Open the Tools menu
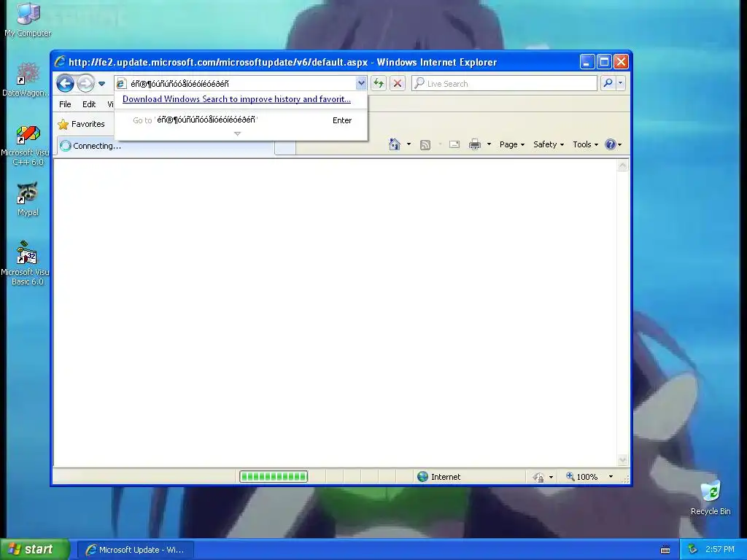Image resolution: width=747 pixels, height=560 pixels. [585, 144]
